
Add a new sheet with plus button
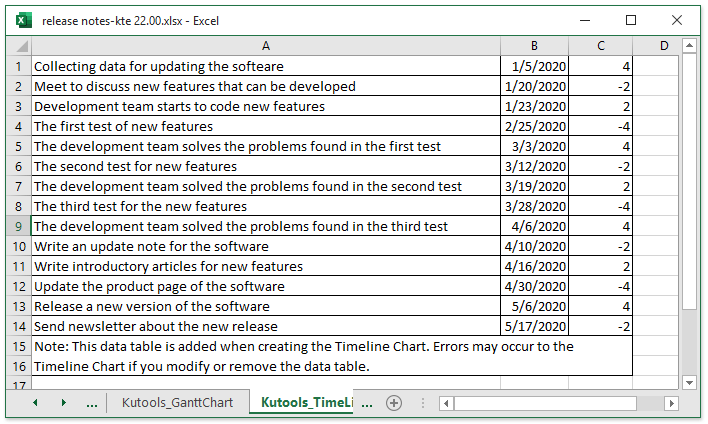394,403
